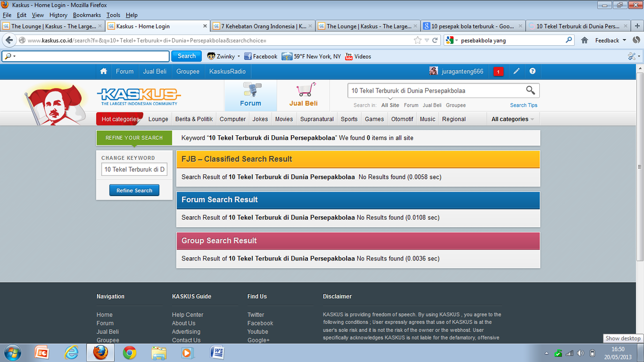644x362 pixels.
Task: Click the Groupee link in blue bar
Action: click(x=188, y=71)
